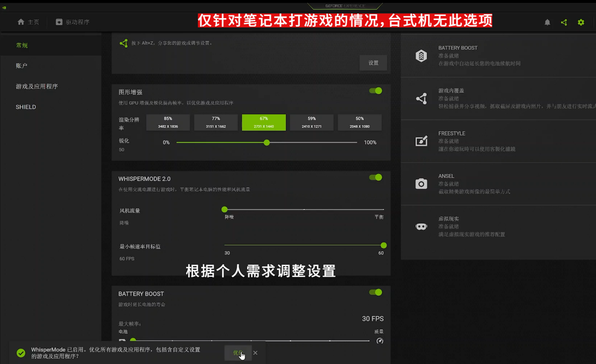The width and height of the screenshot is (596, 364).
Task: Select 85% render resolution option
Action: [x=168, y=122]
